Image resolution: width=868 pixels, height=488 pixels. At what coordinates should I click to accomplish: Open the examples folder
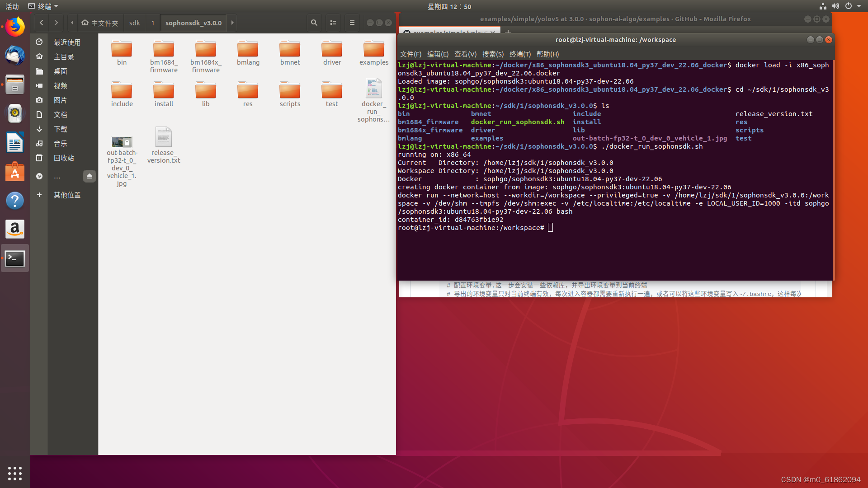tap(374, 53)
